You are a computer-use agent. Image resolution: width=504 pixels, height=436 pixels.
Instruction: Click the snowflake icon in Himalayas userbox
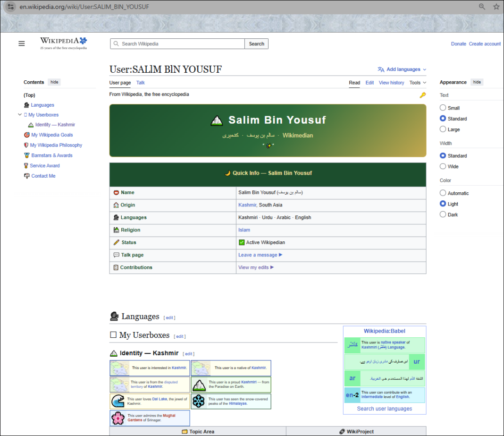199,401
